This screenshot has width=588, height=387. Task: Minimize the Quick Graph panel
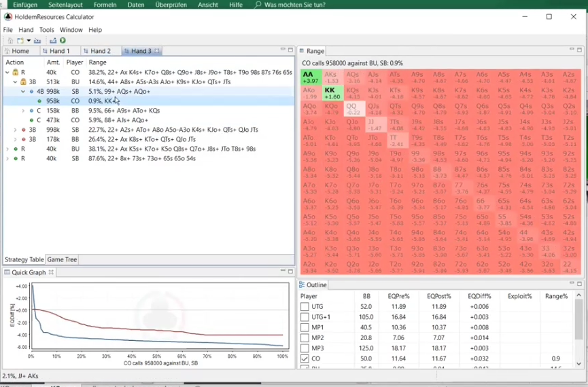283,270
